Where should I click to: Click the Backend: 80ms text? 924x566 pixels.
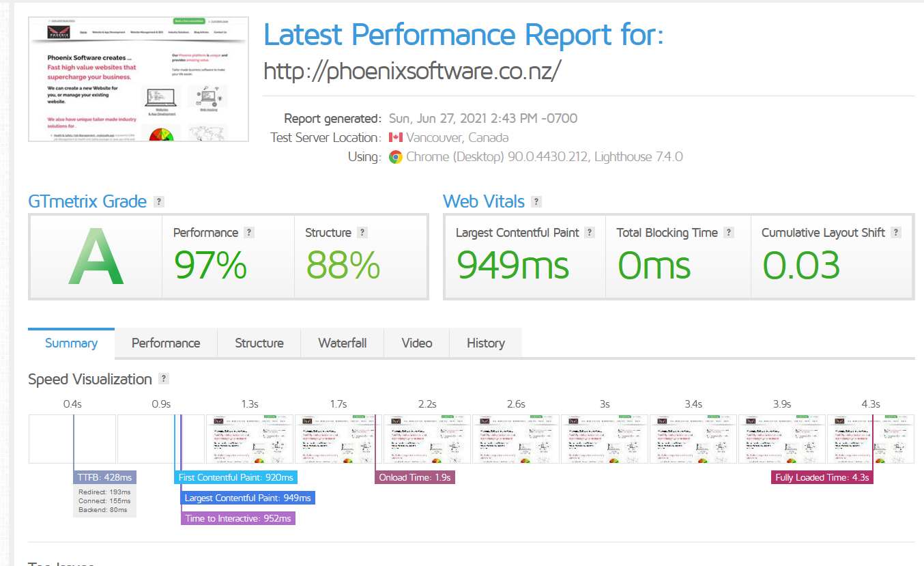point(104,509)
